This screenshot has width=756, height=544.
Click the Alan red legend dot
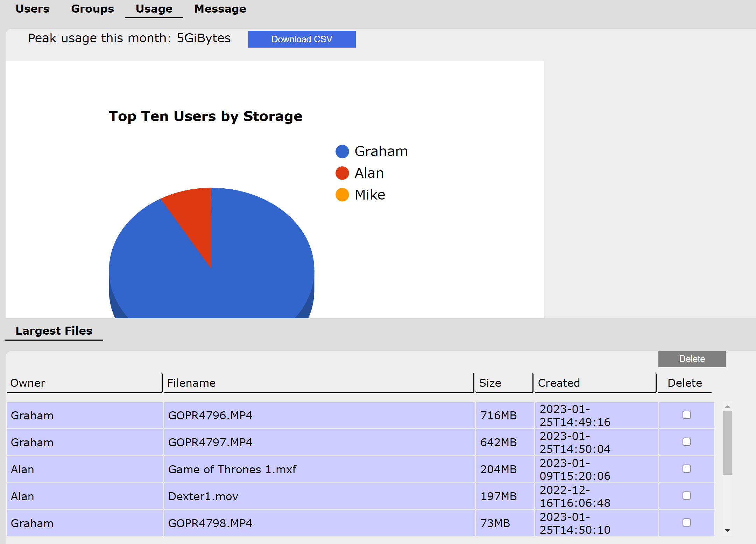coord(342,173)
